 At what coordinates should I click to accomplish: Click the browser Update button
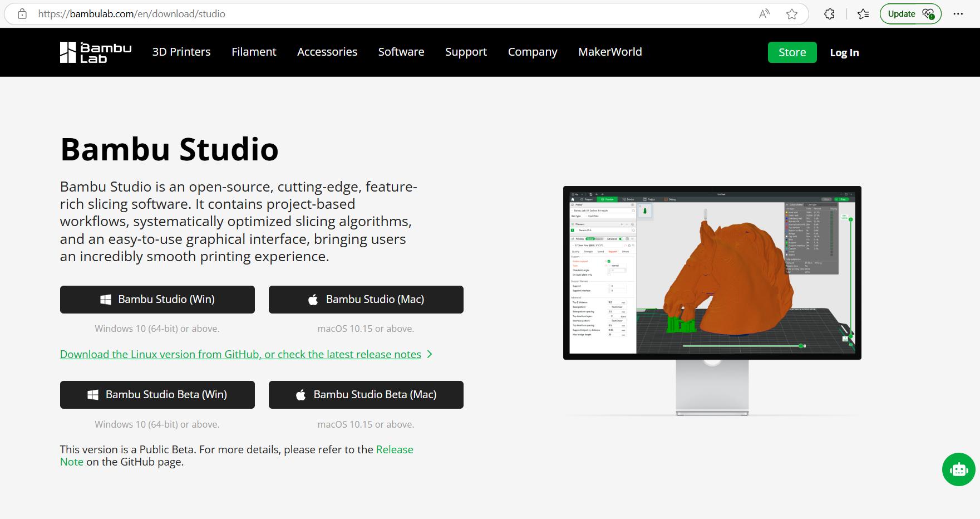tap(910, 14)
